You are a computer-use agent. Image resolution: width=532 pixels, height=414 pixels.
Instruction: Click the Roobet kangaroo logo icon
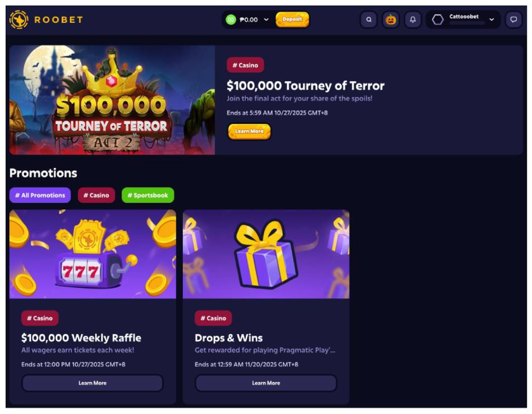click(x=19, y=20)
